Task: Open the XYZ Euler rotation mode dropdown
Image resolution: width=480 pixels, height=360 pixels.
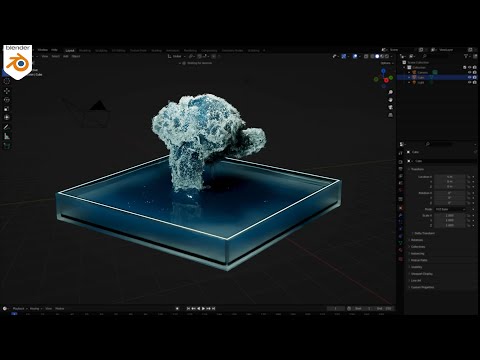Action: 450,209
